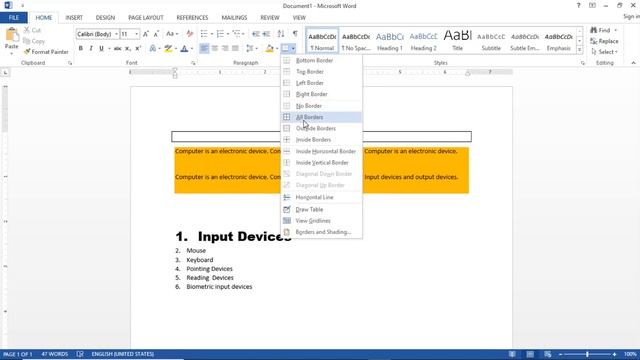Justify the paragraph text
The image size is (640, 360).
[x=236, y=49]
